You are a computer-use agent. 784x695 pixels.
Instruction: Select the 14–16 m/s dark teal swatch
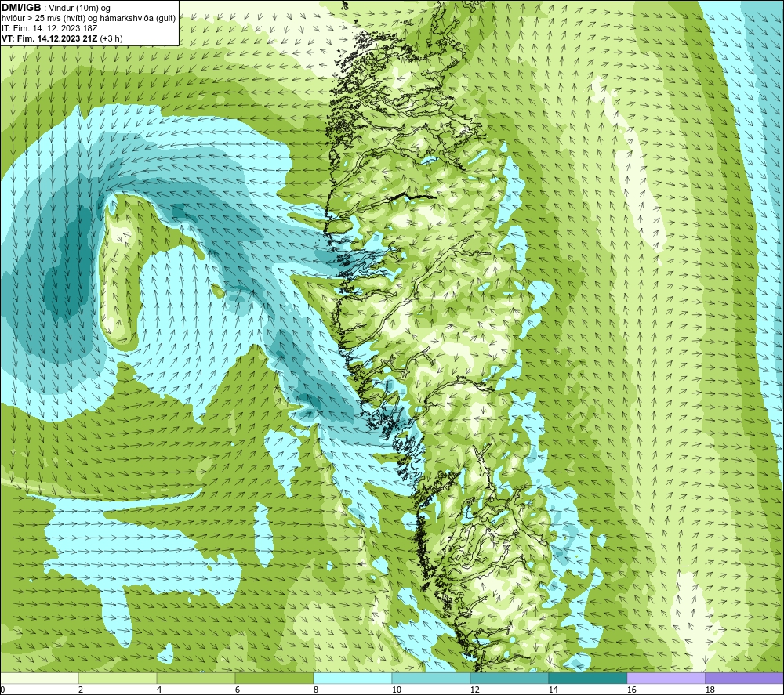tap(587, 678)
